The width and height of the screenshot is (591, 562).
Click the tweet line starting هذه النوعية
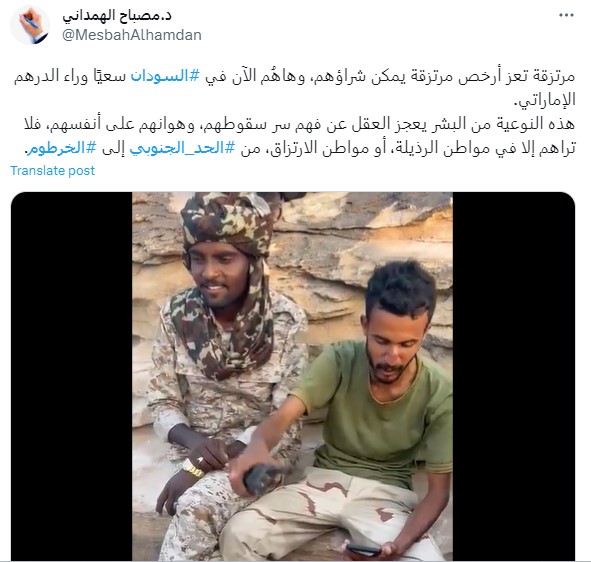tap(300, 124)
